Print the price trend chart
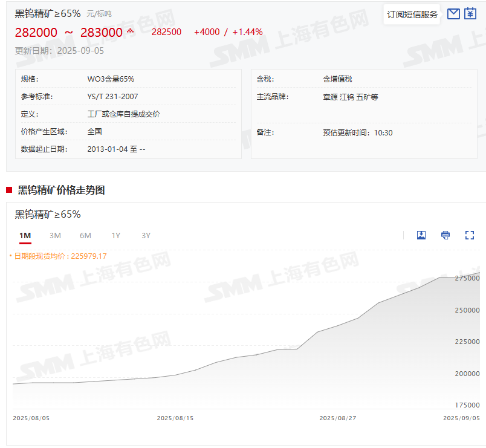This screenshot has height=448, width=486. [445, 235]
